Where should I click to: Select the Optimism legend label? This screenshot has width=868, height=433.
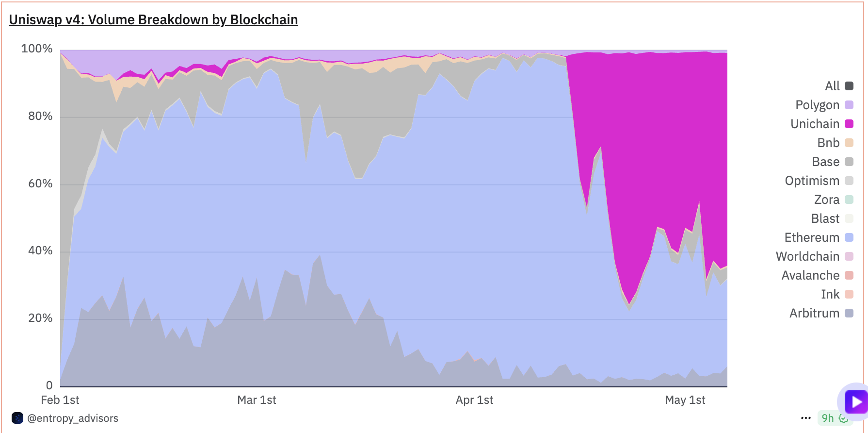pos(812,181)
